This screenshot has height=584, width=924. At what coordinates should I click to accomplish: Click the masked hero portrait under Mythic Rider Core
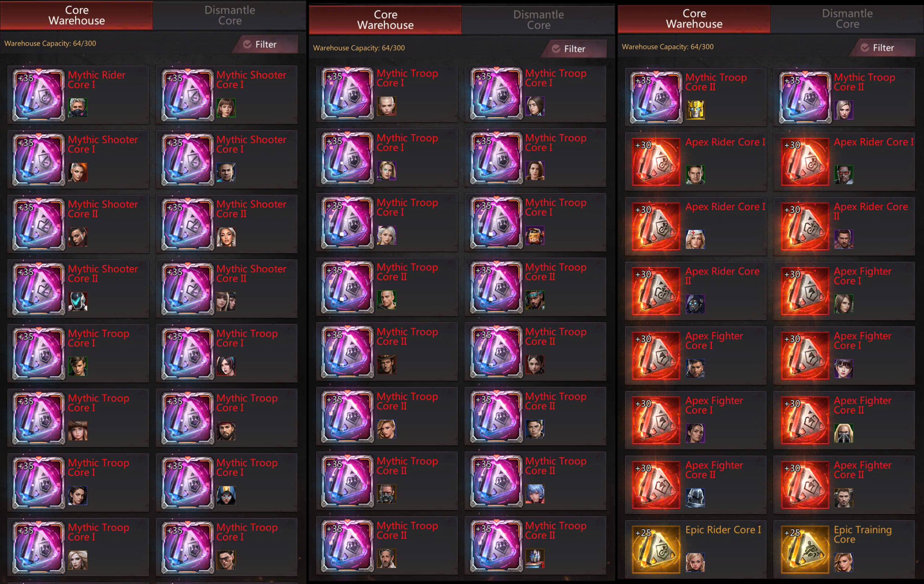click(78, 108)
